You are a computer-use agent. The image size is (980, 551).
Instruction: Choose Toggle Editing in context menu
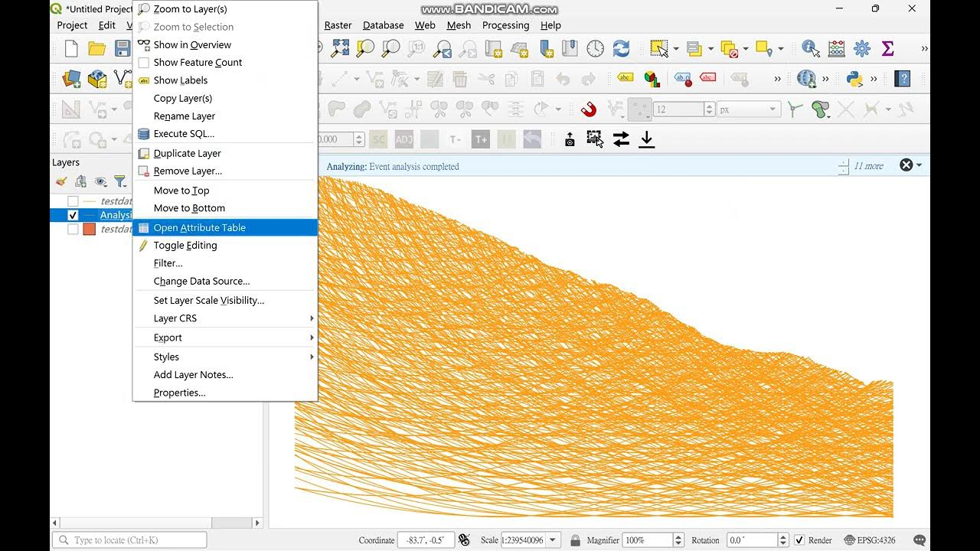225,246
